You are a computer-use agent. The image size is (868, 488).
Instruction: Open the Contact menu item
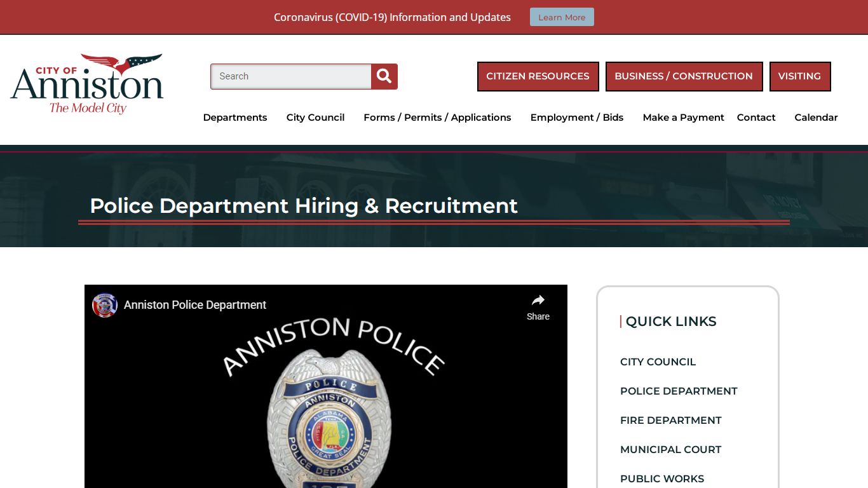coord(756,118)
